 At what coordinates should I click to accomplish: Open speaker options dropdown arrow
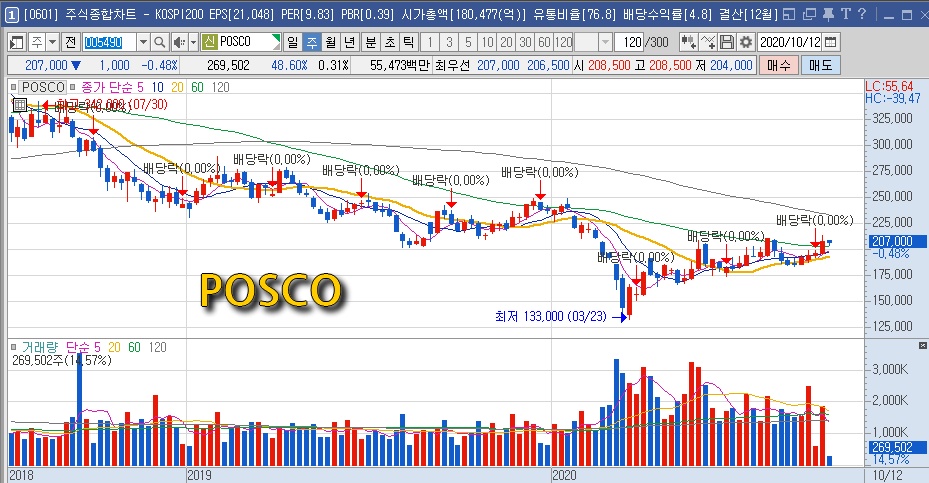(193, 42)
